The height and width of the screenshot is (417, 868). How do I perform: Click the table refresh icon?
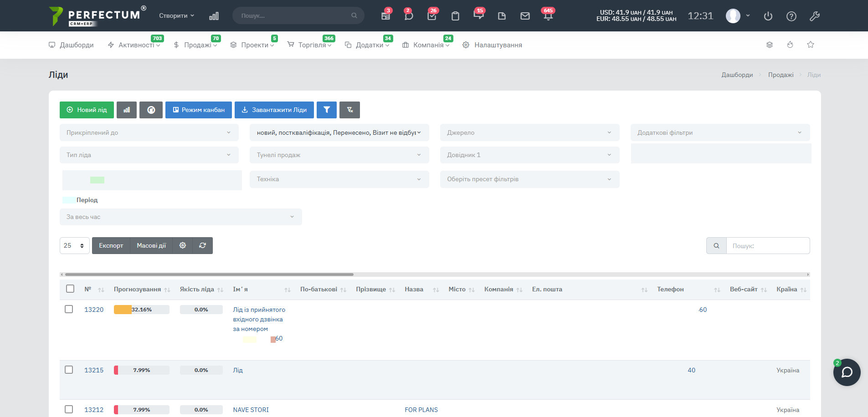(x=202, y=245)
